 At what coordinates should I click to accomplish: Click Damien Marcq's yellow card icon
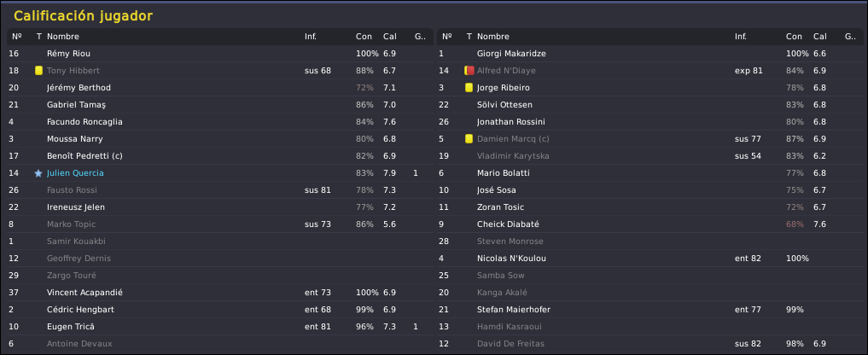coord(469,139)
